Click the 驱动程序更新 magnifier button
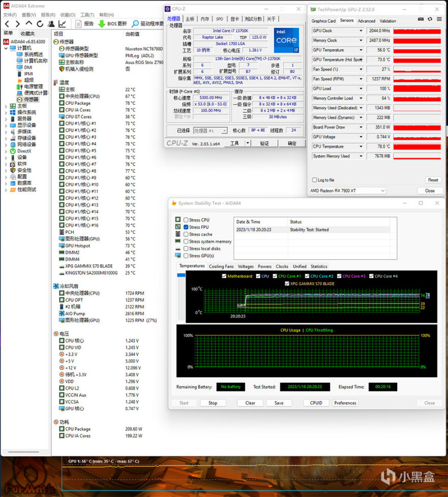The height and width of the screenshot is (497, 448). pyautogui.click(x=148, y=24)
